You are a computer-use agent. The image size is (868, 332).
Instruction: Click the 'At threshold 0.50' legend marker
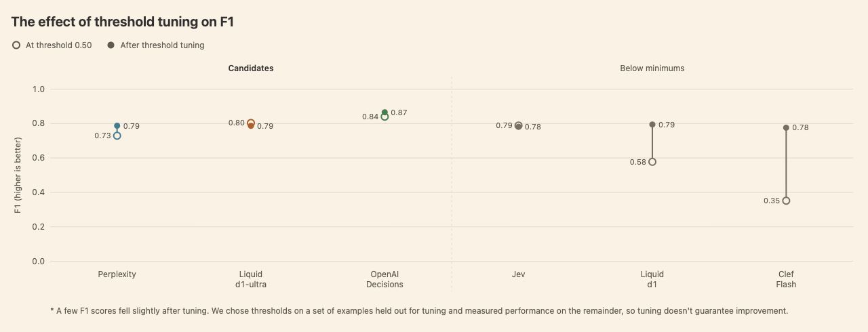(x=16, y=45)
